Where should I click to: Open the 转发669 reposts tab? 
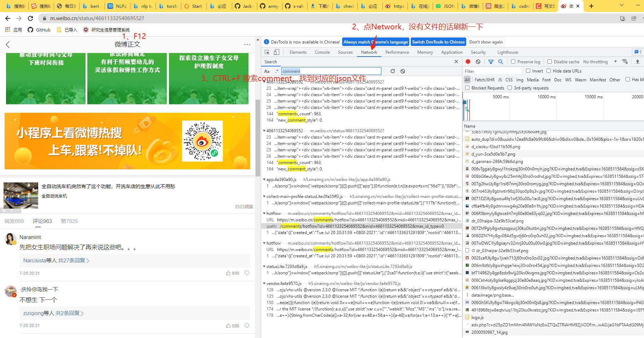point(14,221)
